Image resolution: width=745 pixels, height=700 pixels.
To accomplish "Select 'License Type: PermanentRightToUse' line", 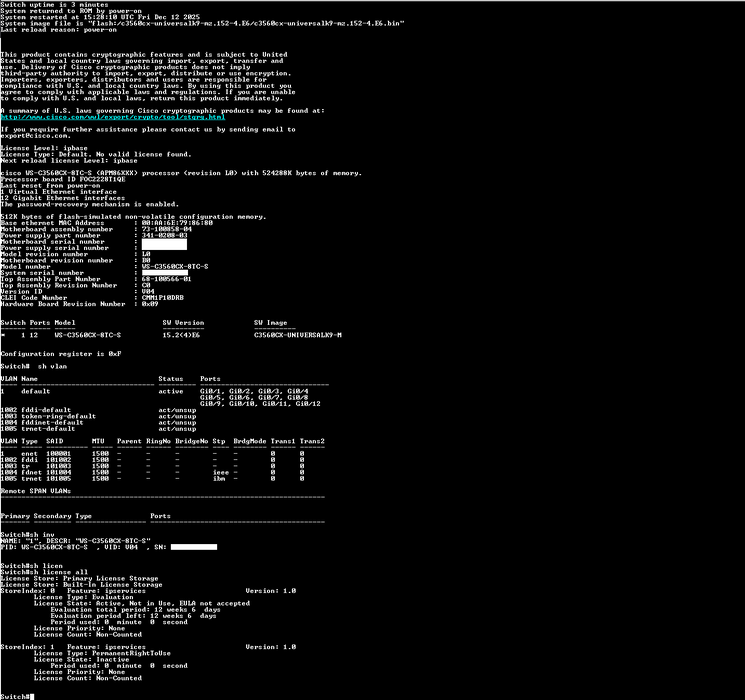I will click(102, 653).
